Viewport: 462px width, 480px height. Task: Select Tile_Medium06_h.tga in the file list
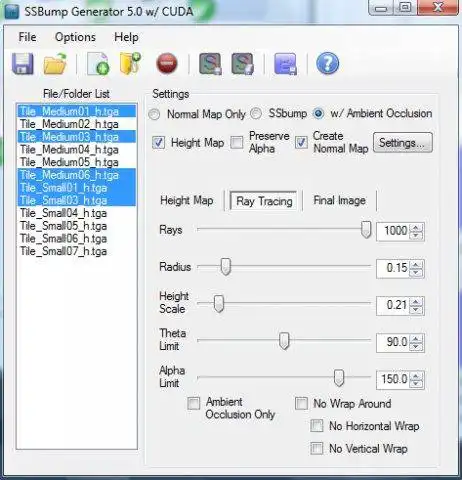coord(77,175)
